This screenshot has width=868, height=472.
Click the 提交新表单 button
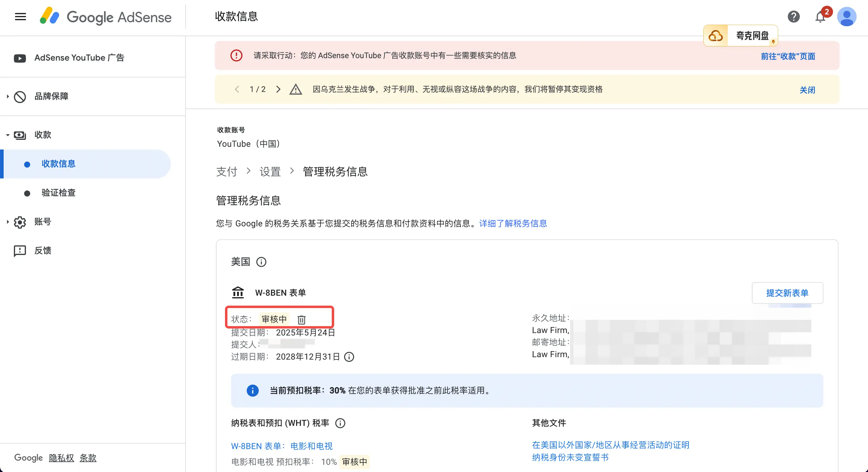pos(787,293)
